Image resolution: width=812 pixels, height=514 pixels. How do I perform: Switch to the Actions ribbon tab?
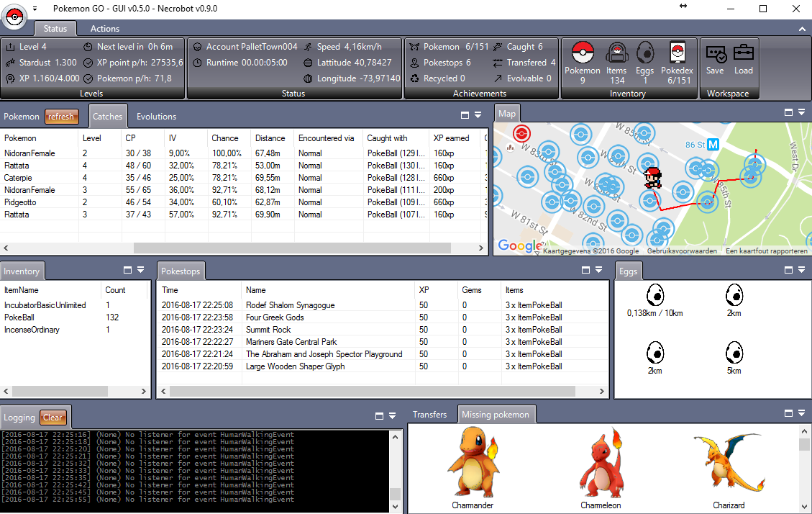pos(105,29)
